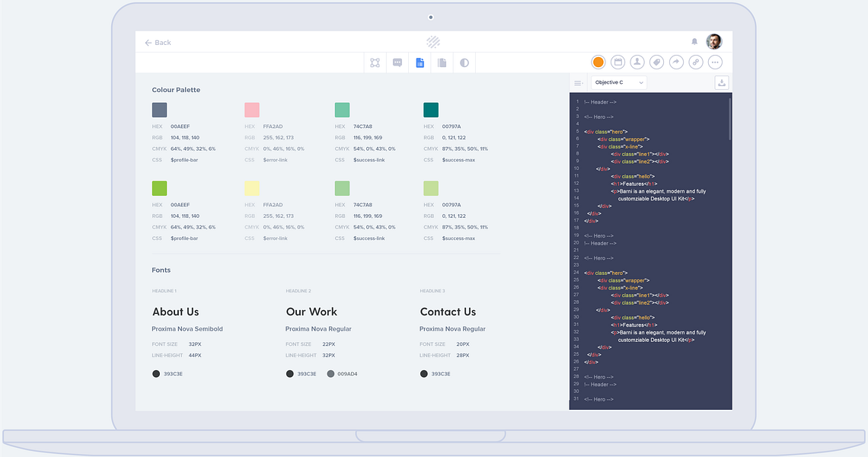Open notifications bell

coord(694,42)
